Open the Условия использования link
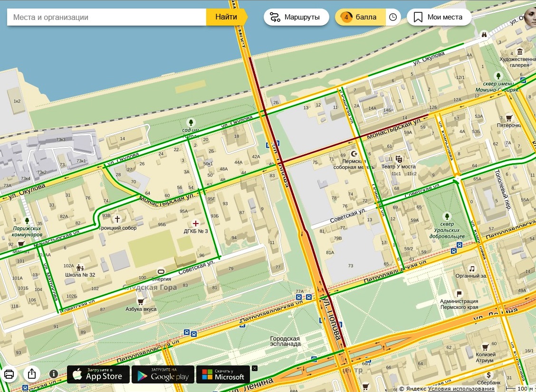 [457, 389]
